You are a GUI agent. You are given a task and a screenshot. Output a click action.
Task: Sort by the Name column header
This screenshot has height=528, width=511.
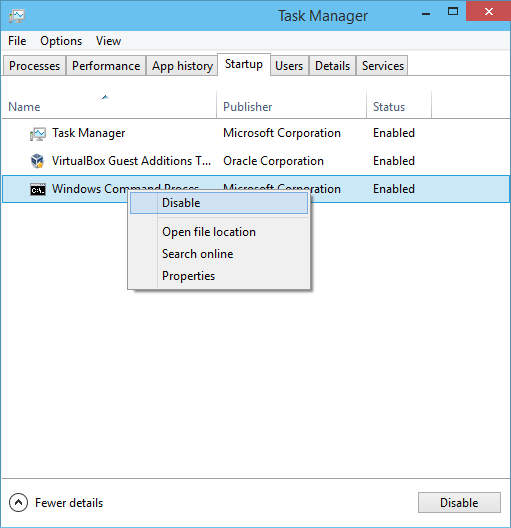(x=109, y=105)
